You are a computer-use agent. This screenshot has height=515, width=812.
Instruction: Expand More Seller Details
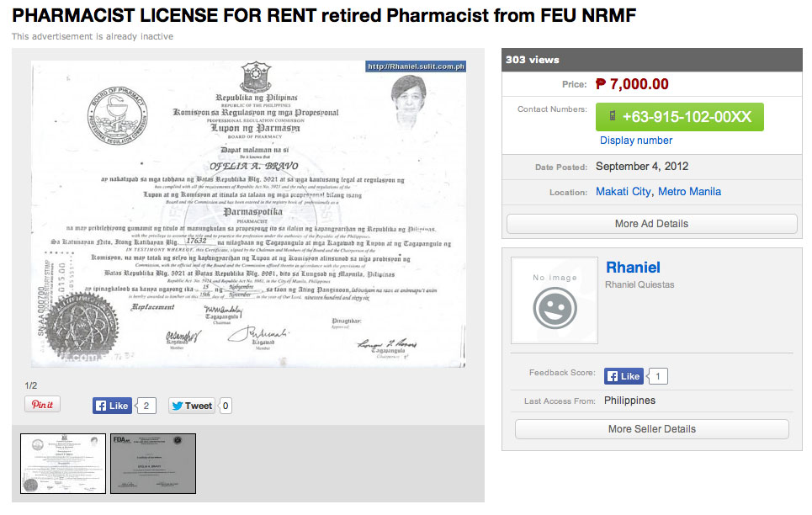tap(651, 429)
